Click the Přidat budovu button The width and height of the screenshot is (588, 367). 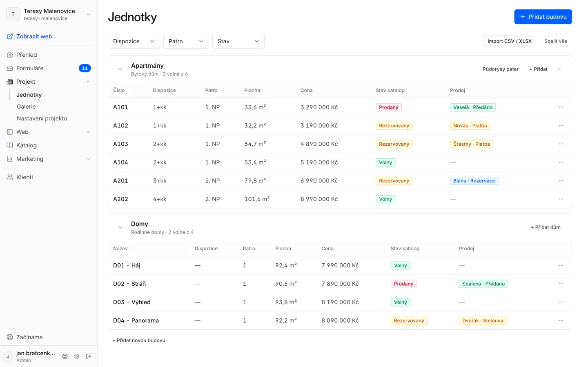coord(543,17)
